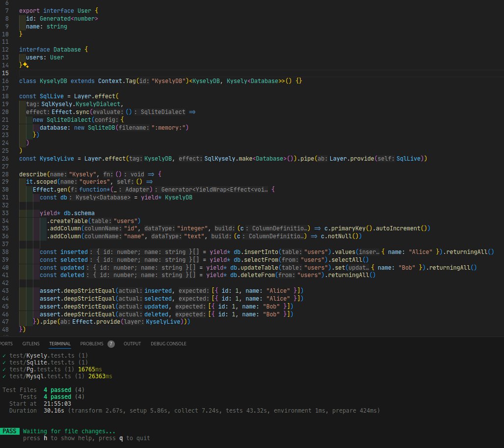Viewport: 504px width, 448px height.
Task: Open the TERMINAL panel tab
Action: [60, 344]
